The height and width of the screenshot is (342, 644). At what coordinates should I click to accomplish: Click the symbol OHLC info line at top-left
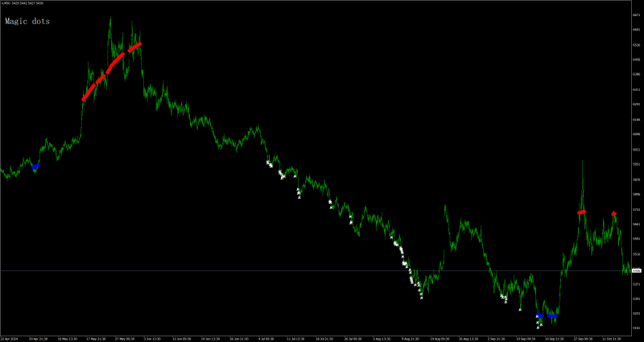(22, 3)
